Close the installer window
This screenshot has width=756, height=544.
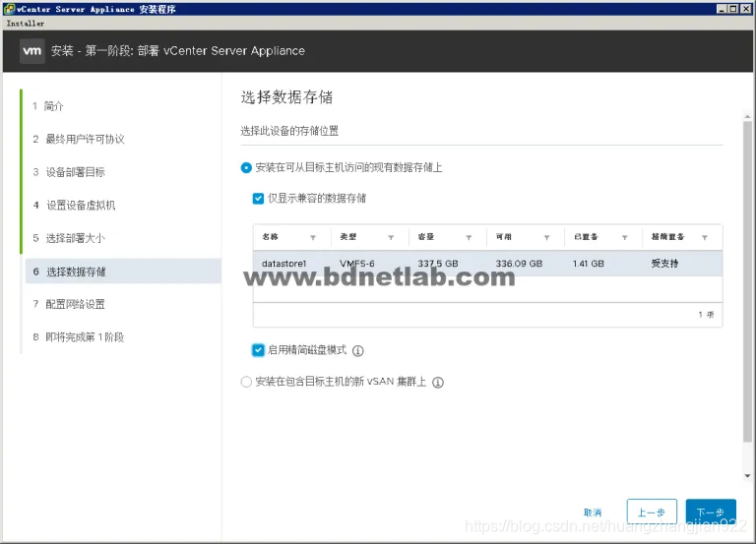pyautogui.click(x=746, y=9)
